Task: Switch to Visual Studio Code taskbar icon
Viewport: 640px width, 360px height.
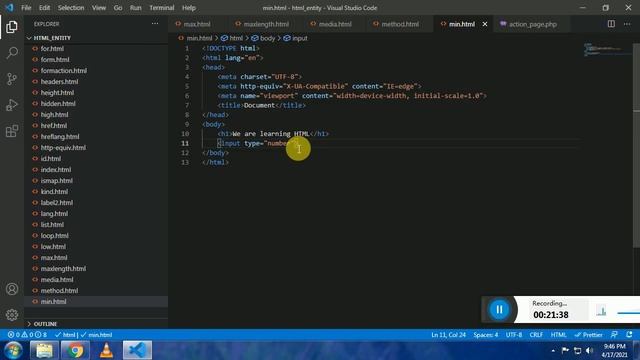Action: pyautogui.click(x=137, y=350)
